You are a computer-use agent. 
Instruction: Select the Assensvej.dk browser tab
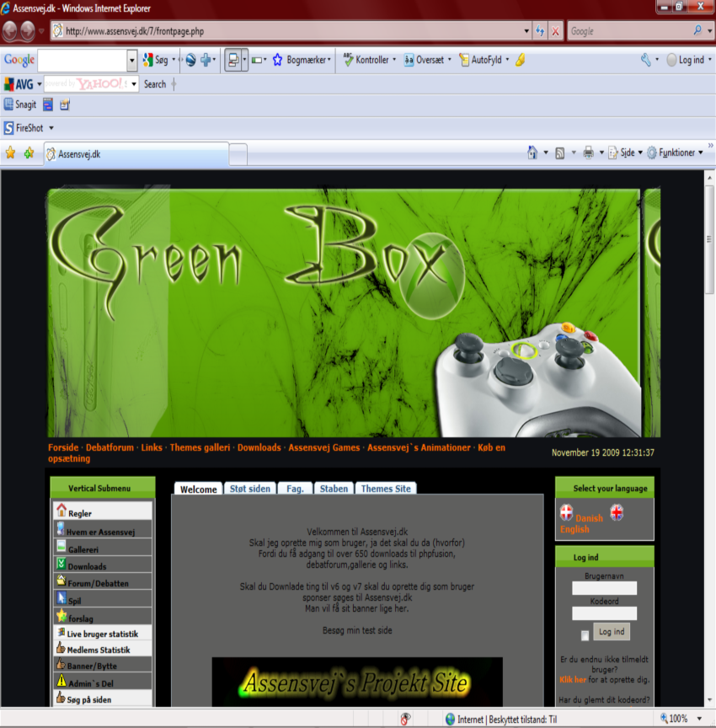(x=136, y=154)
